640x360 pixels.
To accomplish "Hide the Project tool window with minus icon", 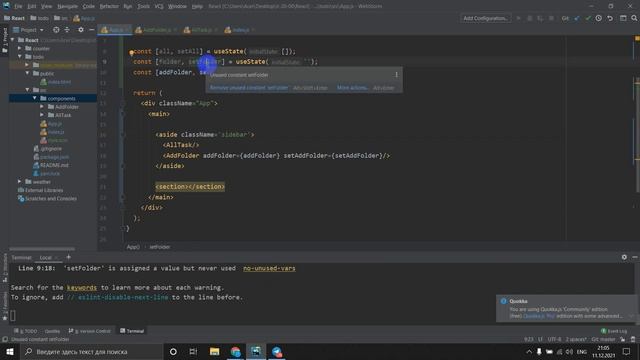I will pyautogui.click(x=91, y=30).
